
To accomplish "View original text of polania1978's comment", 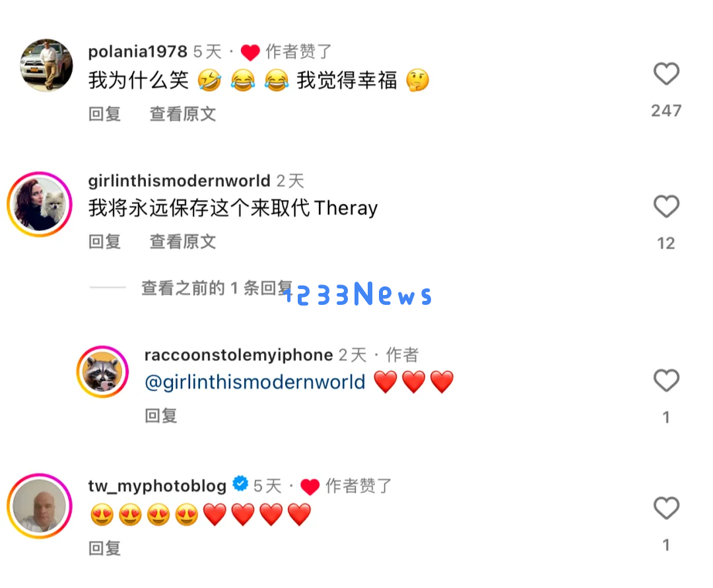I will [183, 114].
